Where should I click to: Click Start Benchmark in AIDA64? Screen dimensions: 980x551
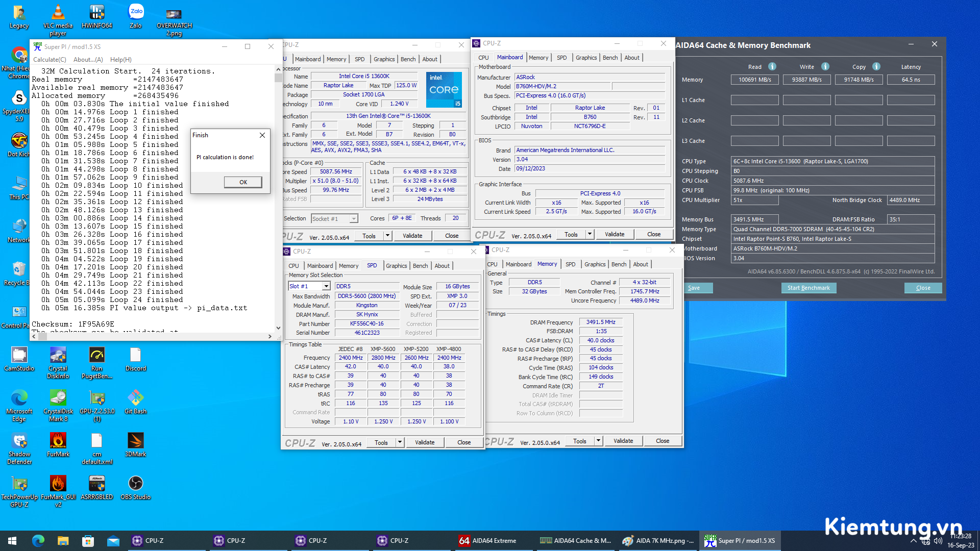(808, 288)
